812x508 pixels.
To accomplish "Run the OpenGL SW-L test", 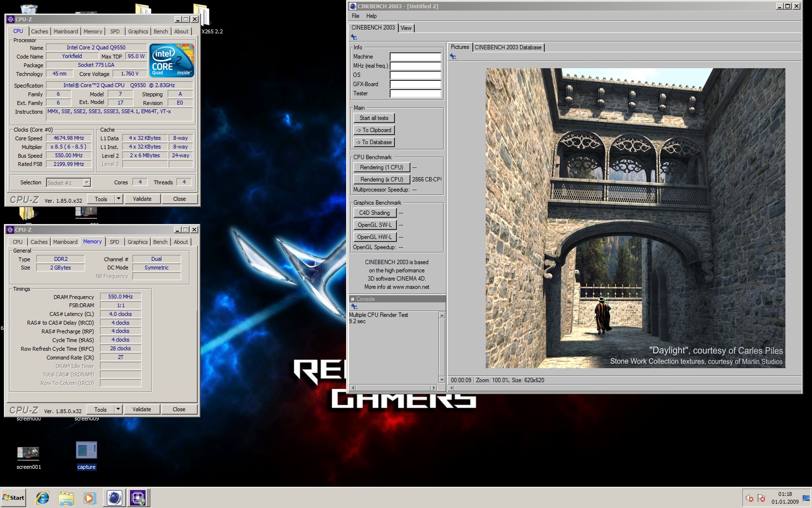I will pyautogui.click(x=375, y=225).
